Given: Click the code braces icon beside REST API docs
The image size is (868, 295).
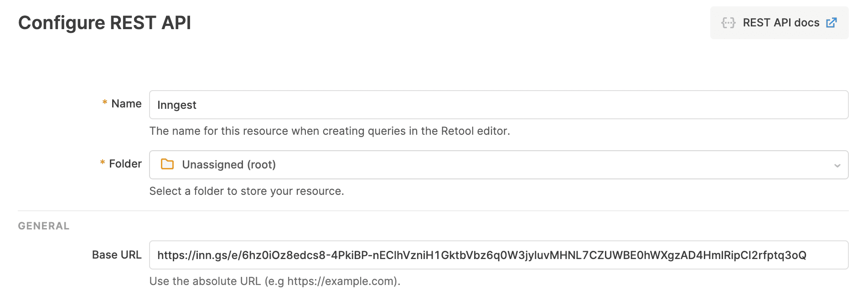Looking at the screenshot, I should (729, 22).
